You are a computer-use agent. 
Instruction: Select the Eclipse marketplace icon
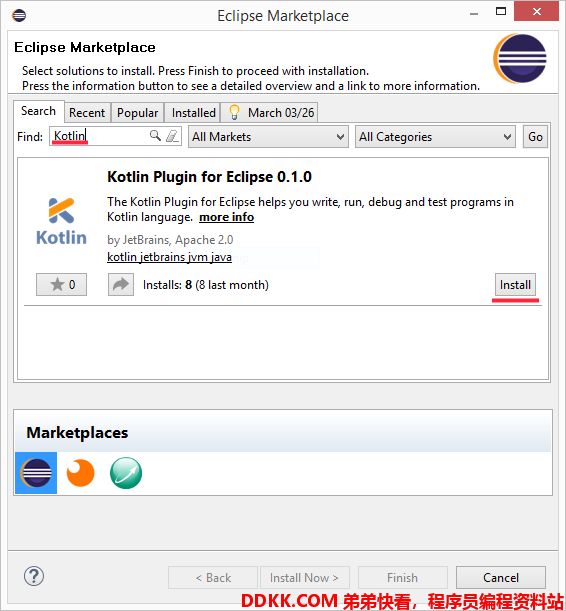click(36, 473)
